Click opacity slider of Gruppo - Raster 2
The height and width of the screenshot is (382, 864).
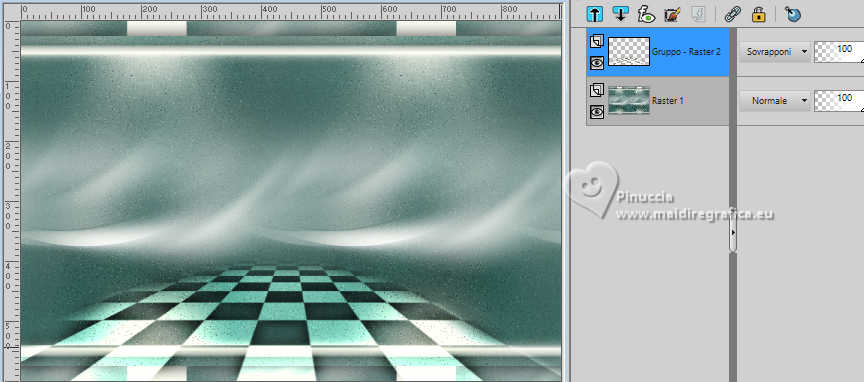839,51
